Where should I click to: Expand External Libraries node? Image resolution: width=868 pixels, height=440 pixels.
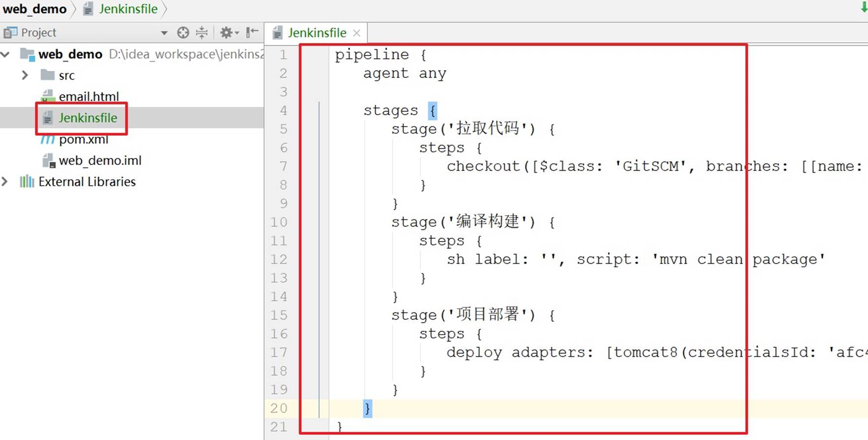[5, 182]
